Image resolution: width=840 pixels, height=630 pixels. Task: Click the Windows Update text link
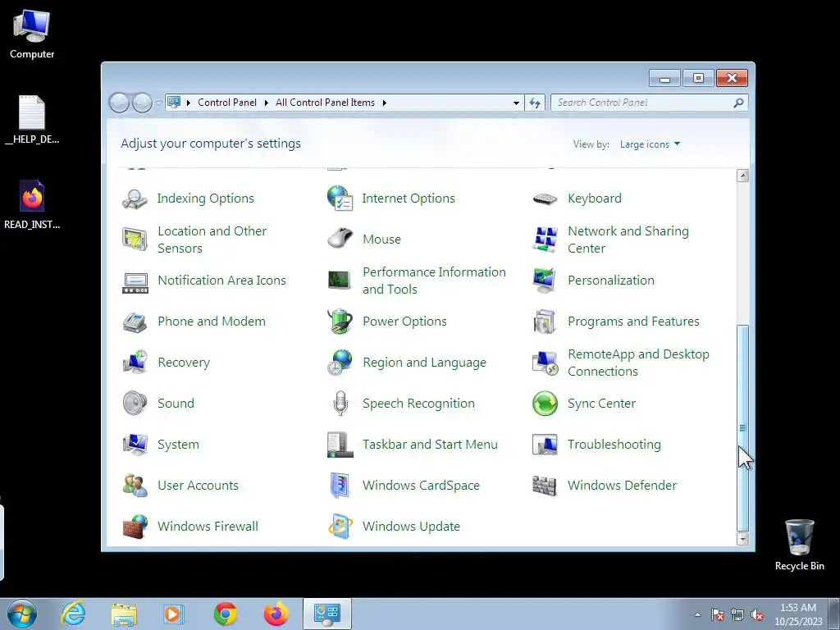[411, 527]
